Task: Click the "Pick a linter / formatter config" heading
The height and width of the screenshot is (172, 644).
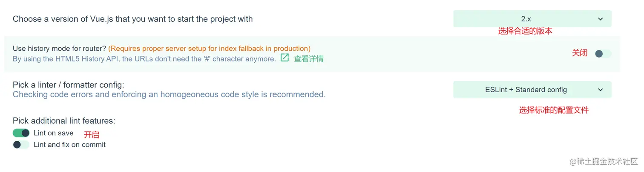Action: click(x=68, y=85)
